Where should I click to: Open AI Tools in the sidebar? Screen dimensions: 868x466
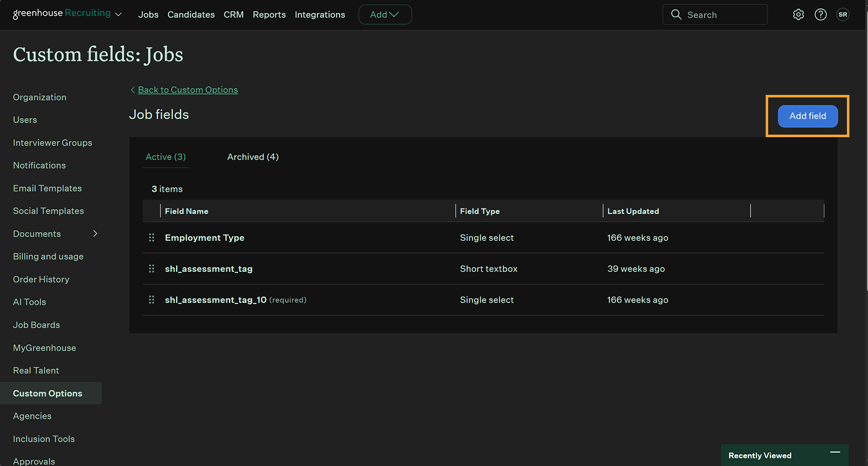[30, 302]
